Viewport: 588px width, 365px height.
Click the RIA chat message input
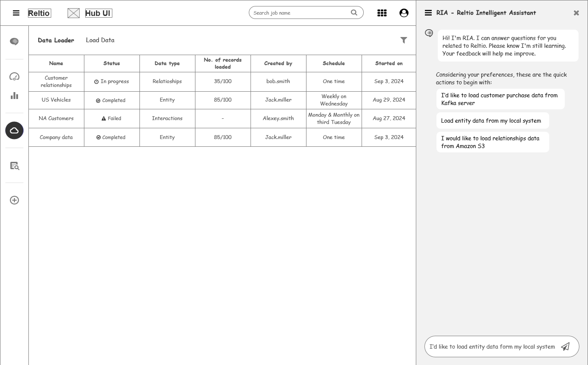(x=492, y=346)
